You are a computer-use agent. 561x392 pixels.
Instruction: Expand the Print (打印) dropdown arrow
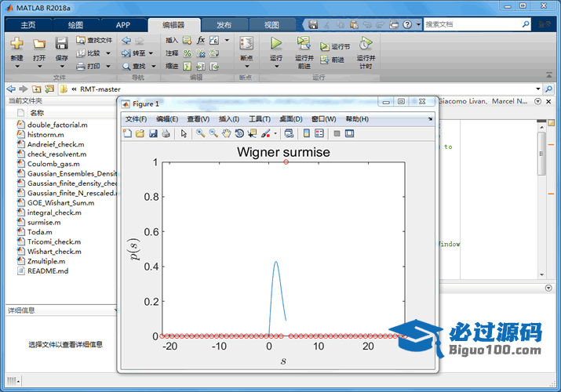(108, 66)
